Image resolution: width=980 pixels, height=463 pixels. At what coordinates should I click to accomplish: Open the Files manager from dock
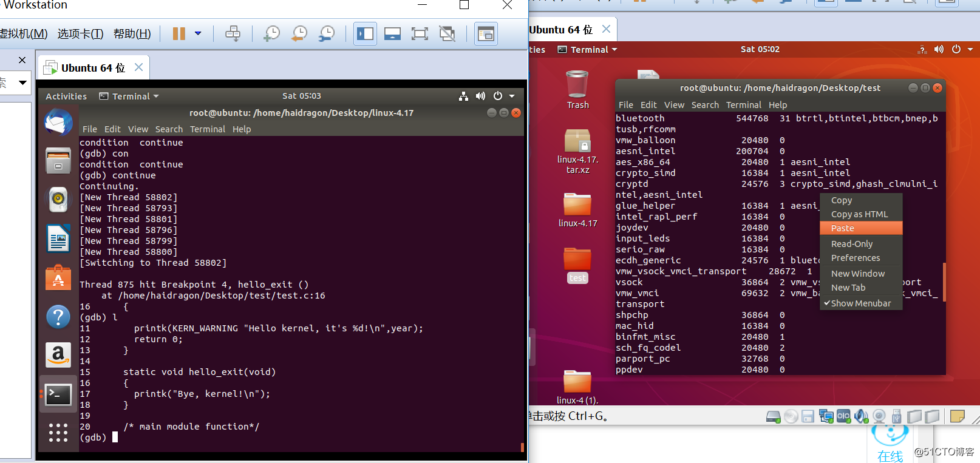[58, 161]
